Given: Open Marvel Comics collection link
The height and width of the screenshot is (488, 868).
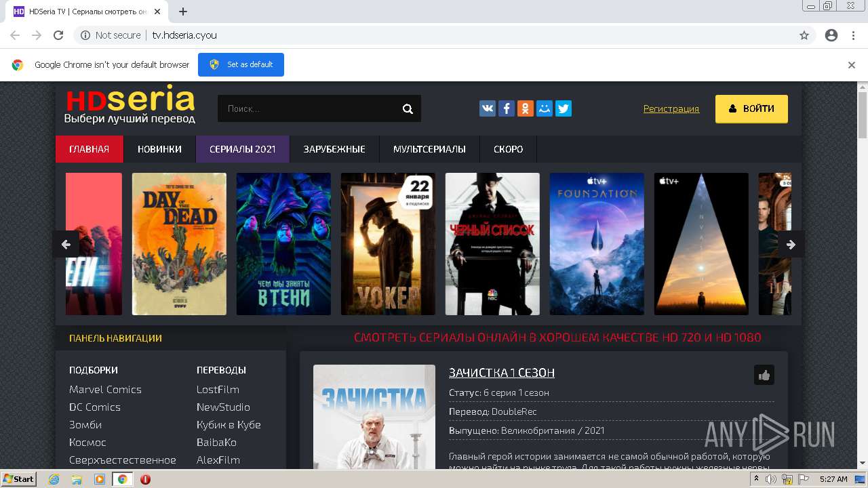Looking at the screenshot, I should pyautogui.click(x=105, y=389).
